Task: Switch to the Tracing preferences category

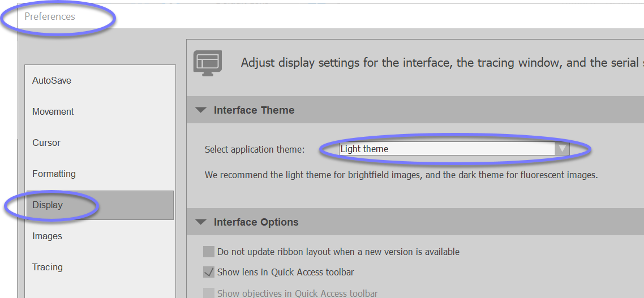Action: tap(48, 267)
